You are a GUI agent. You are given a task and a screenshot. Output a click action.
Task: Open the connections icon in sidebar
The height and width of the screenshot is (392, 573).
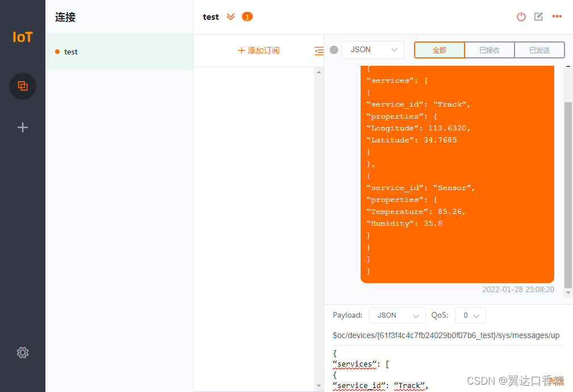23,86
